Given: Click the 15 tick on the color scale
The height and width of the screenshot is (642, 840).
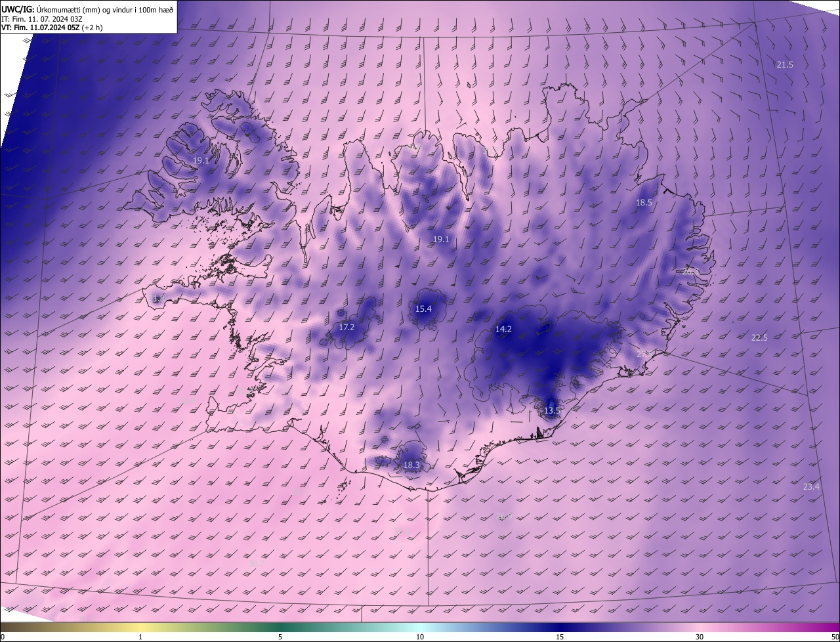Looking at the screenshot, I should [x=560, y=637].
